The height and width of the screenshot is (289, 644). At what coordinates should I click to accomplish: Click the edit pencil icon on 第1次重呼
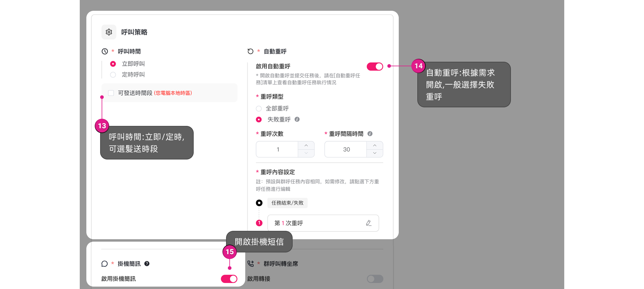(369, 223)
